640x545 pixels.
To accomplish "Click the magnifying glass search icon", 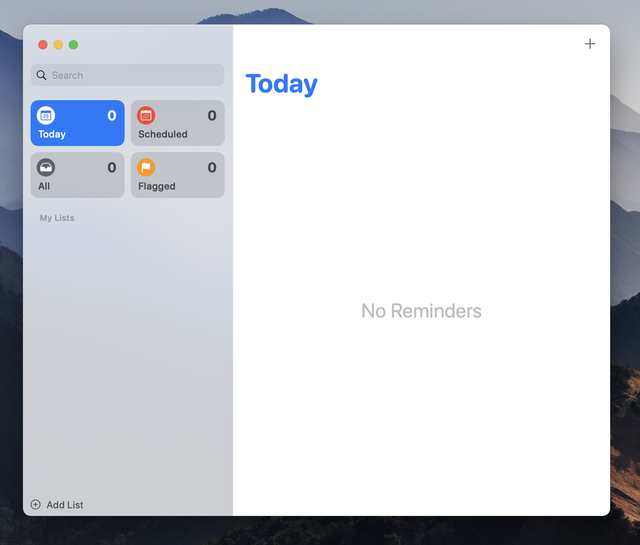I will [x=41, y=75].
